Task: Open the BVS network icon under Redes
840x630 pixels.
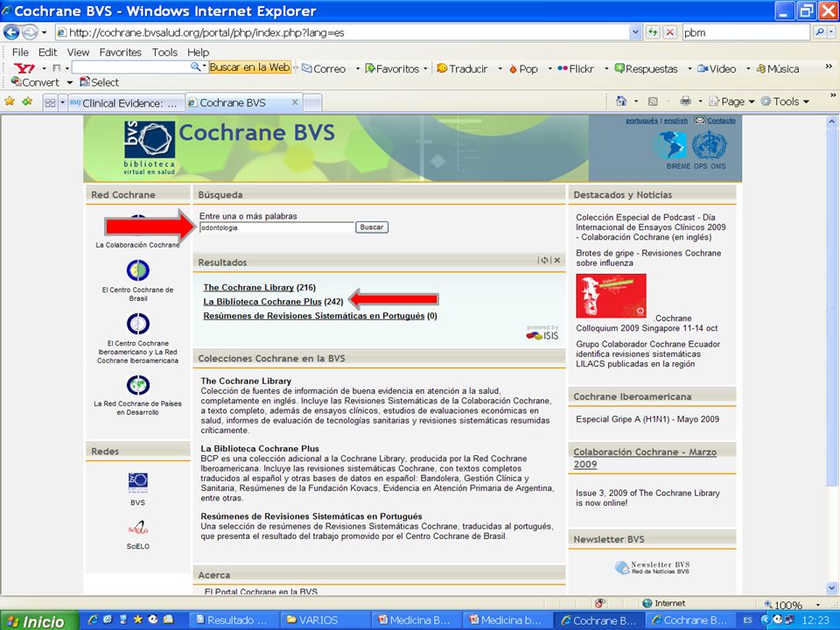Action: [137, 483]
